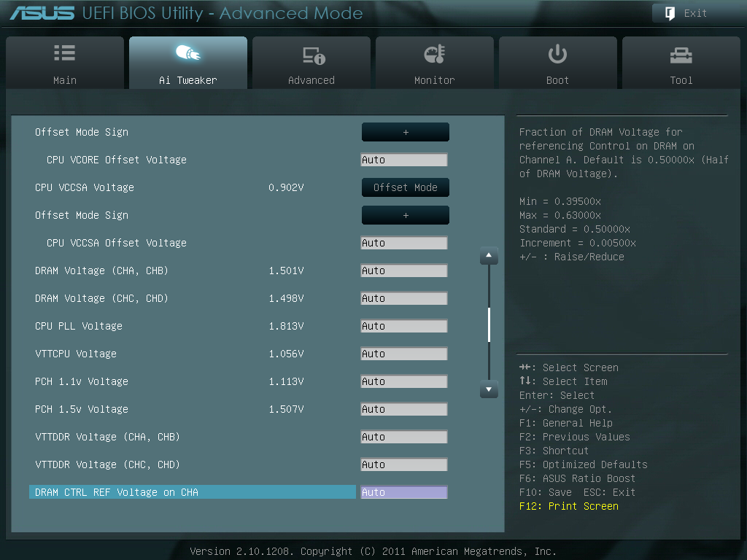The height and width of the screenshot is (560, 747).
Task: Open the Main tab
Action: click(x=65, y=63)
